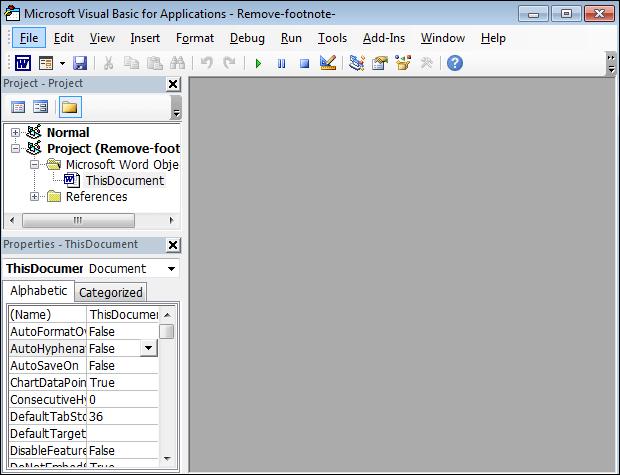Open the Edit menu
The image size is (620, 475).
click(x=64, y=38)
